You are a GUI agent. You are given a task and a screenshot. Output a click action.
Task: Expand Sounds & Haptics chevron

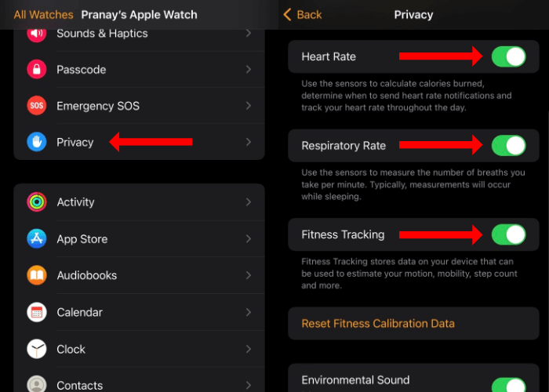[249, 33]
